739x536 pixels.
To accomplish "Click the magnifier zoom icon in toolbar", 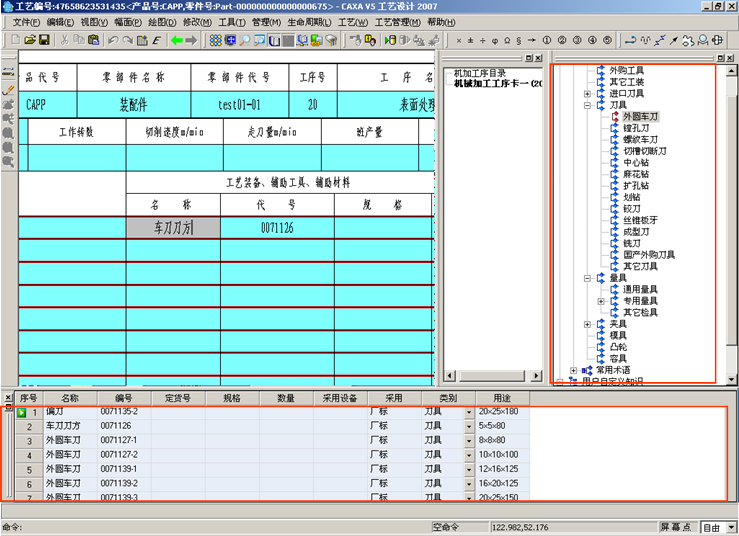I will (x=245, y=40).
